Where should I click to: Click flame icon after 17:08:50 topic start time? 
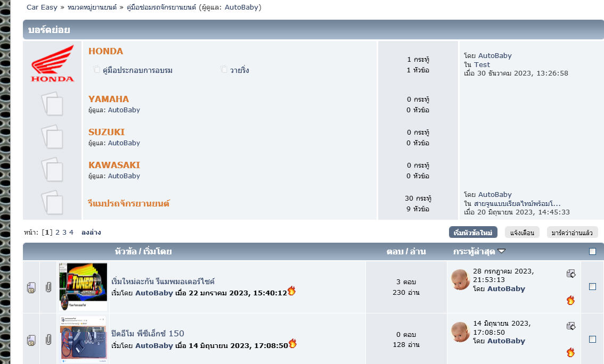click(x=293, y=343)
